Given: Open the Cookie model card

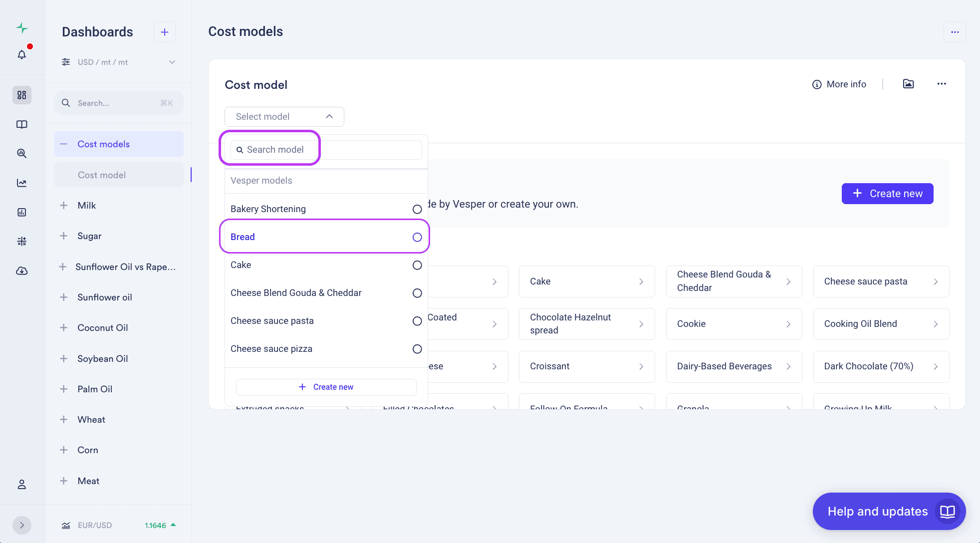Looking at the screenshot, I should [734, 324].
